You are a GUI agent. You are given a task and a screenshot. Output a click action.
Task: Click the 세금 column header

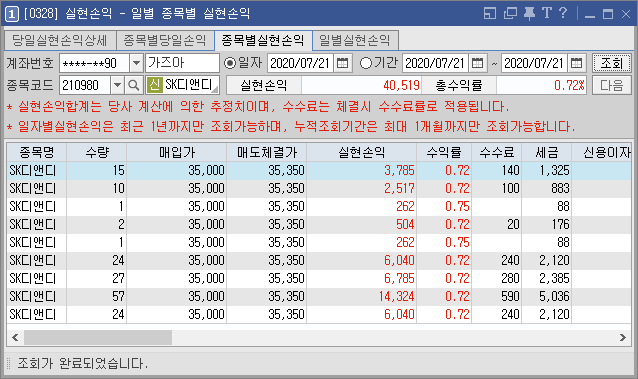547,152
